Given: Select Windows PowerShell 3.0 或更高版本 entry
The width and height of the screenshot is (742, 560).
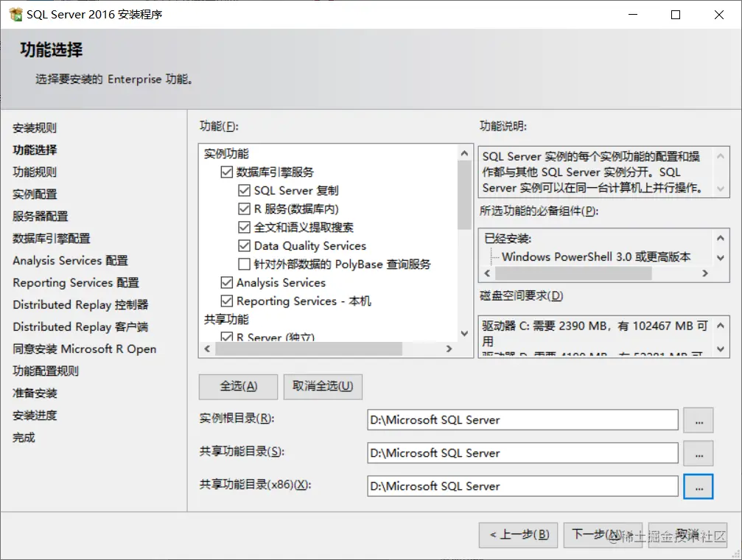Looking at the screenshot, I should (596, 256).
